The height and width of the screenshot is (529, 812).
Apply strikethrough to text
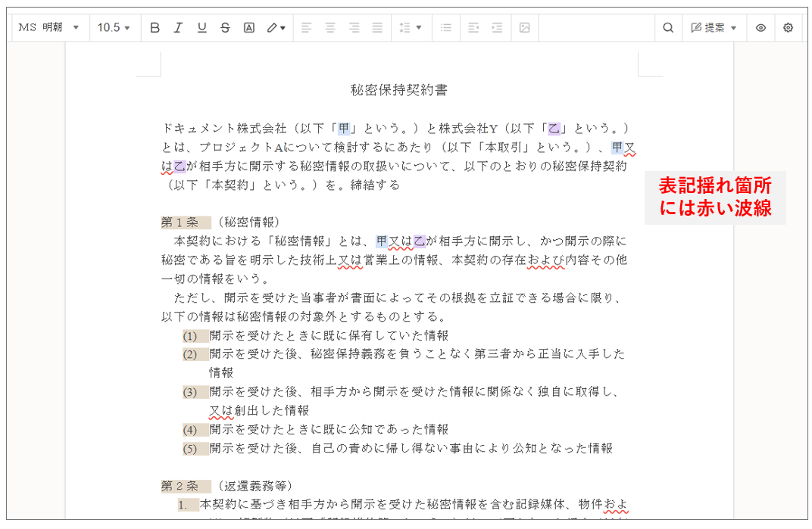(x=225, y=28)
